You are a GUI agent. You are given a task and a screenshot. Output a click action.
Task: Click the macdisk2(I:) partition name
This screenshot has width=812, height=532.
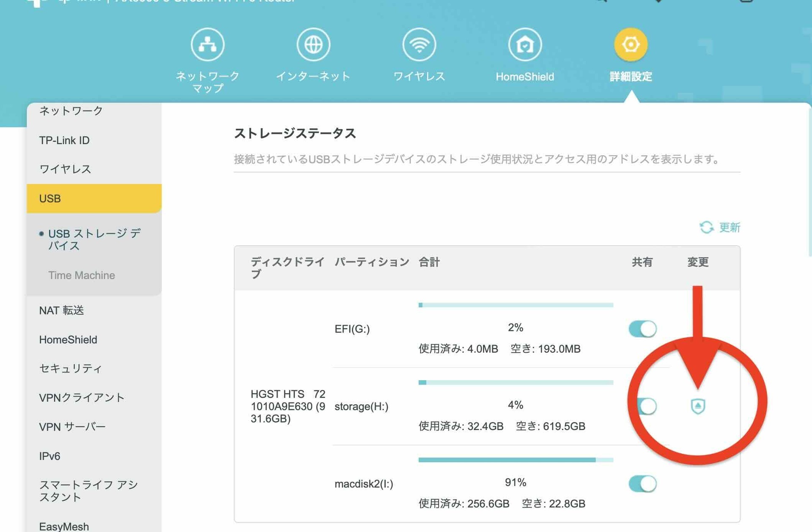pyautogui.click(x=364, y=483)
